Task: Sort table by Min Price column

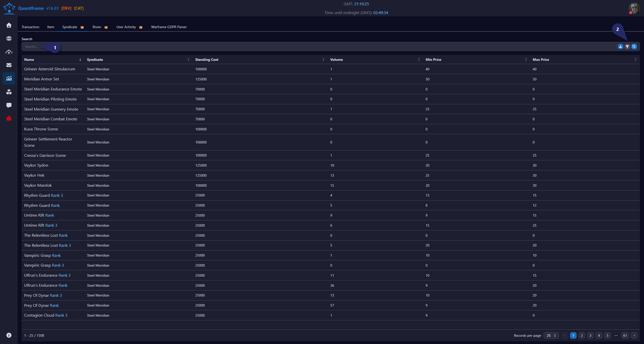Action: (476, 60)
